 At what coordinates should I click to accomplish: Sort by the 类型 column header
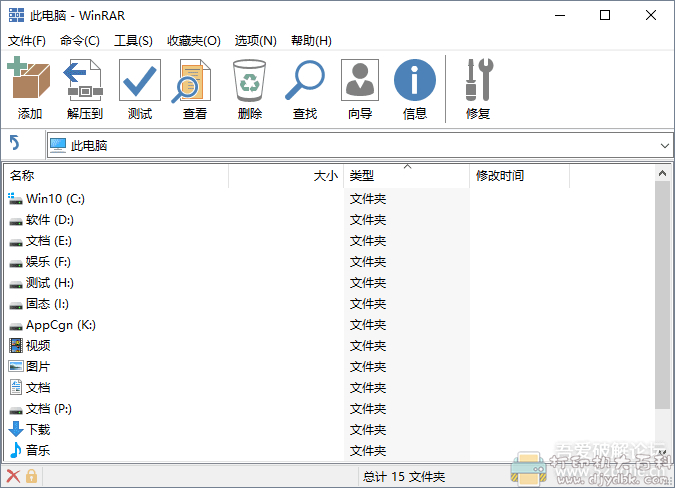406,176
